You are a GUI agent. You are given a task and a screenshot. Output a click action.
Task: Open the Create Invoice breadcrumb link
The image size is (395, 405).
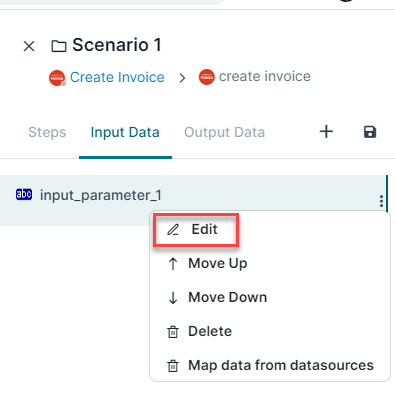tap(117, 77)
